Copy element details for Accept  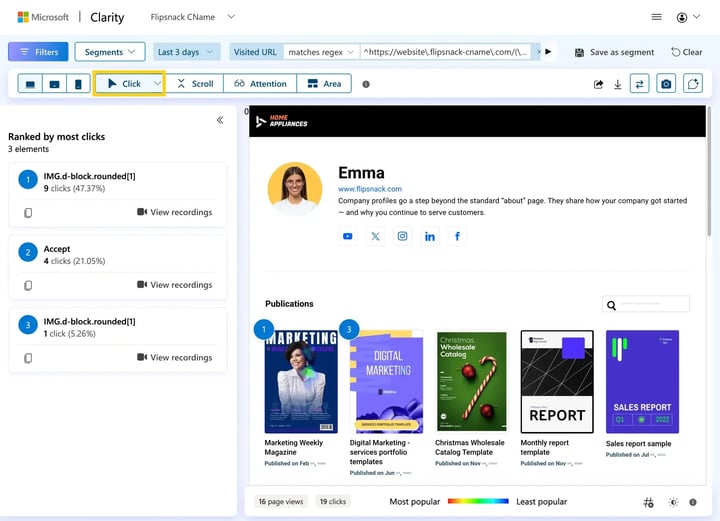(28, 285)
